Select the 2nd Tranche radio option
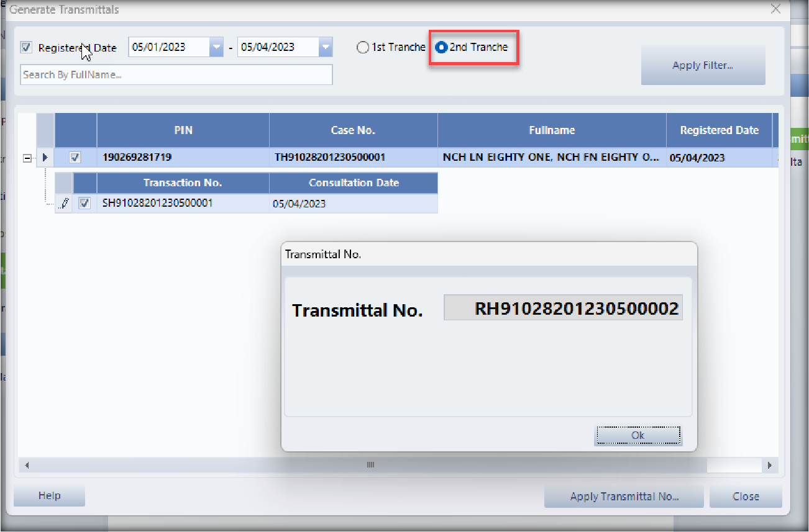The width and height of the screenshot is (809, 532). click(x=441, y=47)
